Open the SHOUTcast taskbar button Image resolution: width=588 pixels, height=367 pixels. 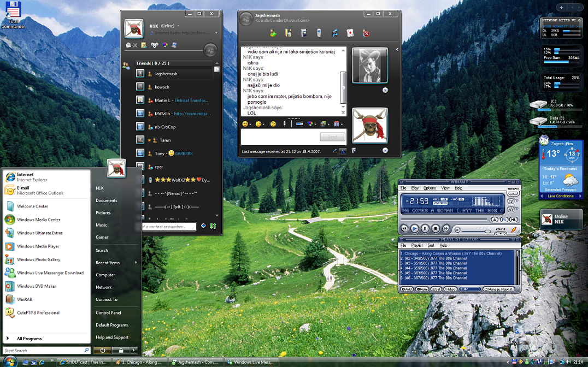tap(84, 362)
